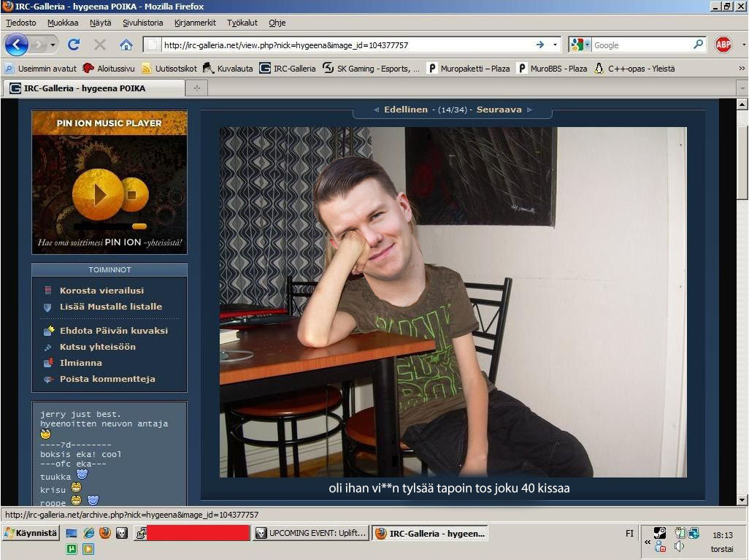Viewport: 749px width, 560px height.
Task: Adjust the music player volume slider
Action: 139,226
